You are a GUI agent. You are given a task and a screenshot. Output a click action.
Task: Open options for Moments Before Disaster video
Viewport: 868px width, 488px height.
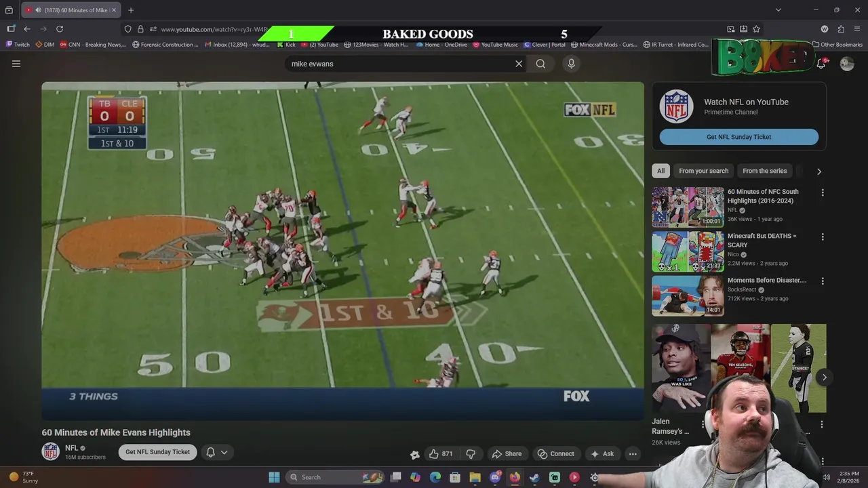click(x=823, y=281)
